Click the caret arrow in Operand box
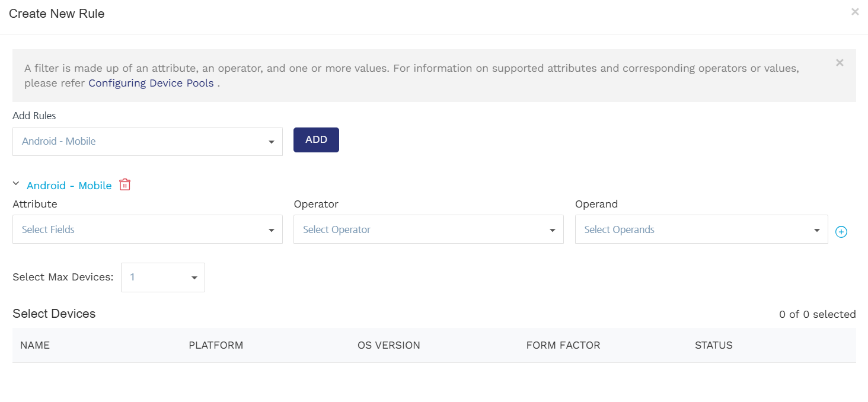The height and width of the screenshot is (402, 868). point(816,231)
